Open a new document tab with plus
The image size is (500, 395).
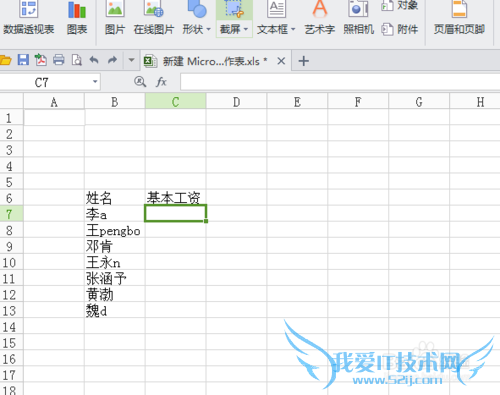(x=303, y=61)
